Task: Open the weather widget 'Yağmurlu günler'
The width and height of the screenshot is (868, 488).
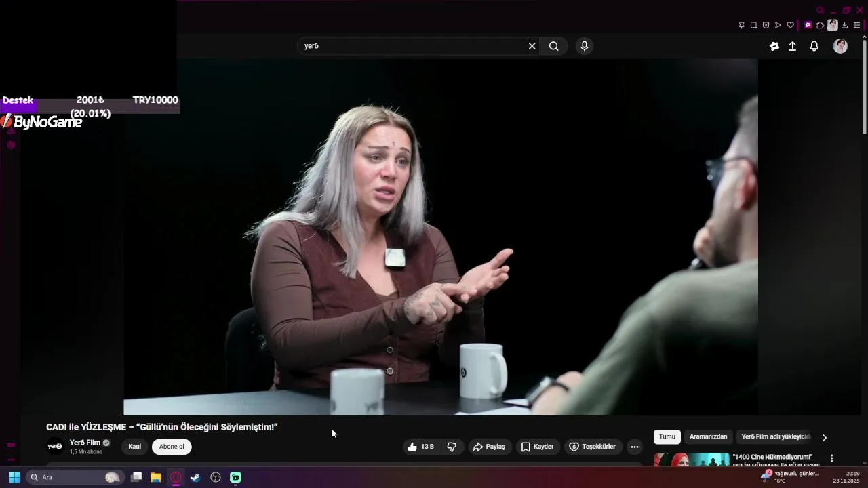Action: point(790,477)
